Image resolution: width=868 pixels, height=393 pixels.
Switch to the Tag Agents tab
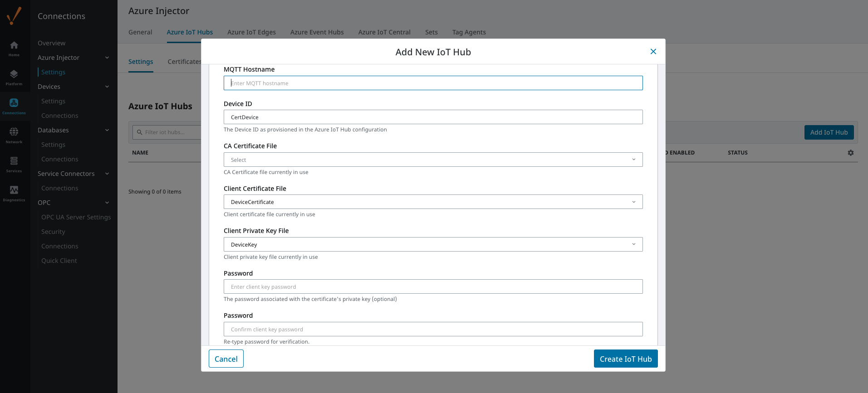pyautogui.click(x=469, y=32)
